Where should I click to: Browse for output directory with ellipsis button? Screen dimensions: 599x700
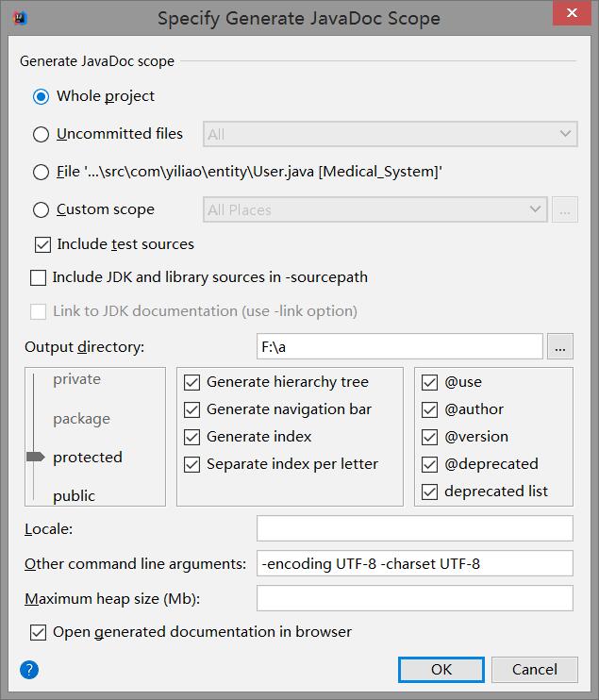coord(560,346)
